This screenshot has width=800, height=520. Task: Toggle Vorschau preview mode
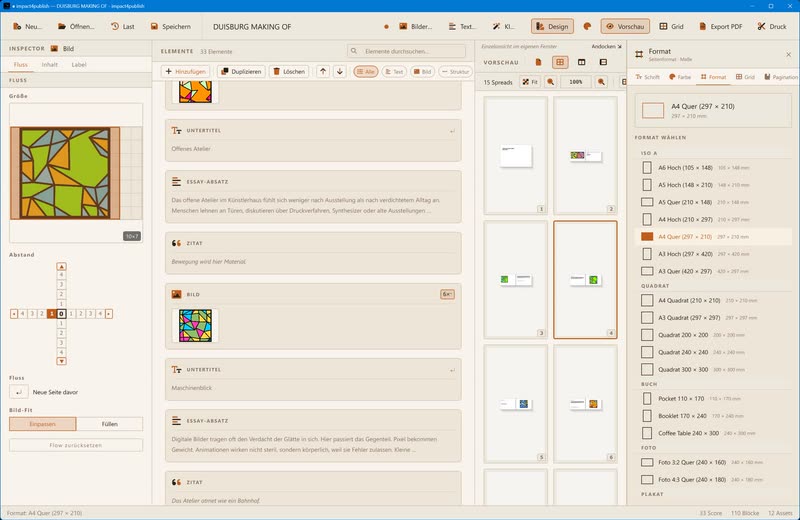click(625, 27)
